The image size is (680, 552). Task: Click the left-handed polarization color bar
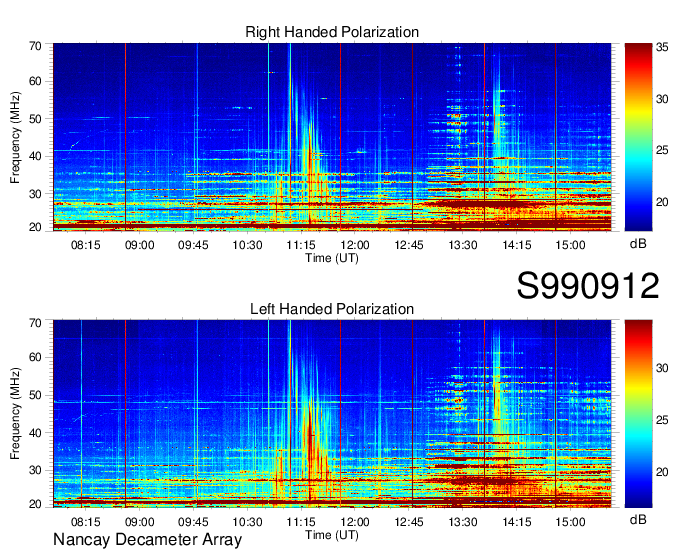click(638, 414)
